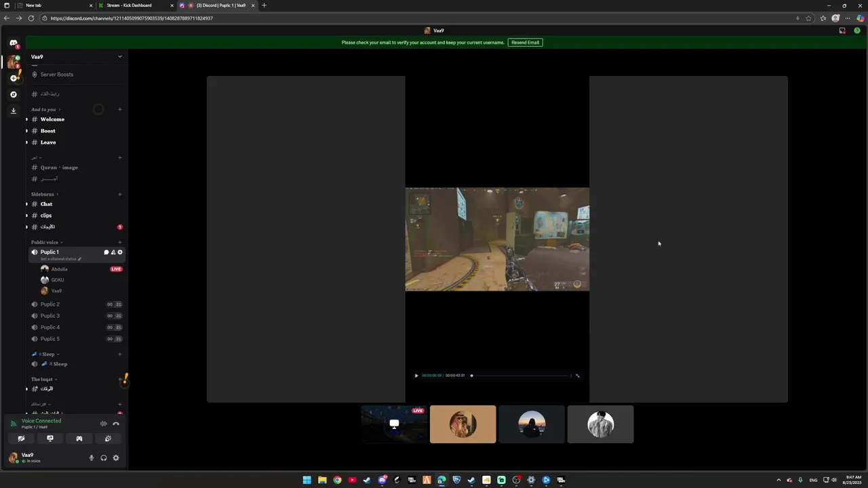Join Puplic 3 voice channel

pos(77,316)
